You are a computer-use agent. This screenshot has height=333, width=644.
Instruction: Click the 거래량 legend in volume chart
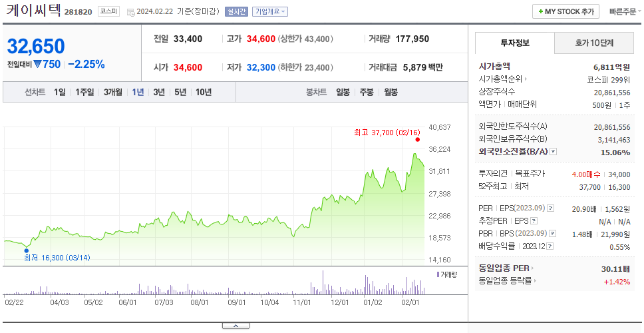click(x=447, y=274)
